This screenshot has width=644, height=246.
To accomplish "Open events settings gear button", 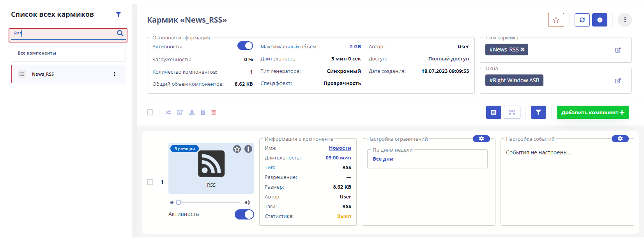I will [x=620, y=139].
